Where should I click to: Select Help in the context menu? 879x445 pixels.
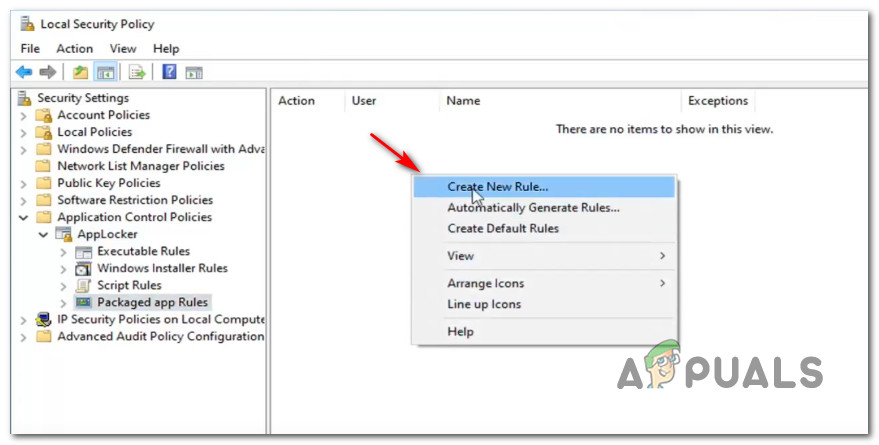pos(544,331)
